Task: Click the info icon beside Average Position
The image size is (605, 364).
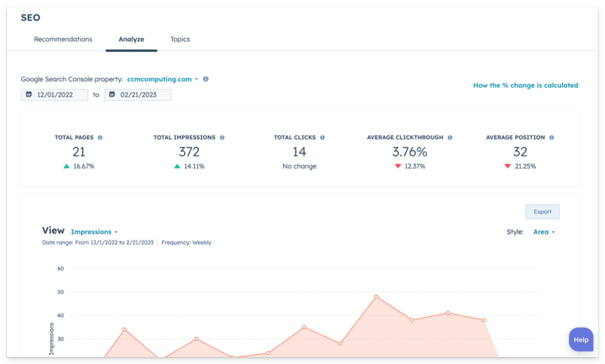Action: [552, 137]
